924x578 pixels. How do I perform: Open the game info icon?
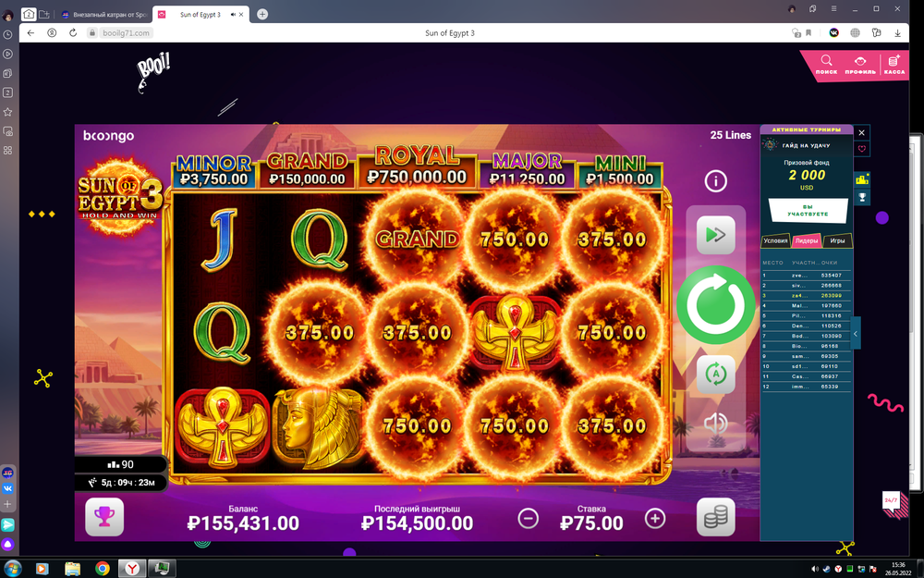point(715,181)
